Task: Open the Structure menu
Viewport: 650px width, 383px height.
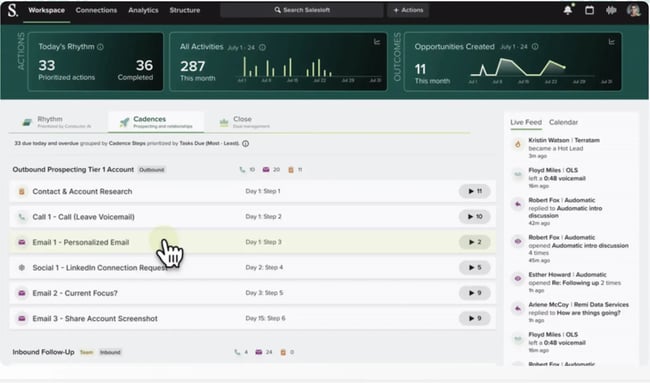Action: click(184, 10)
